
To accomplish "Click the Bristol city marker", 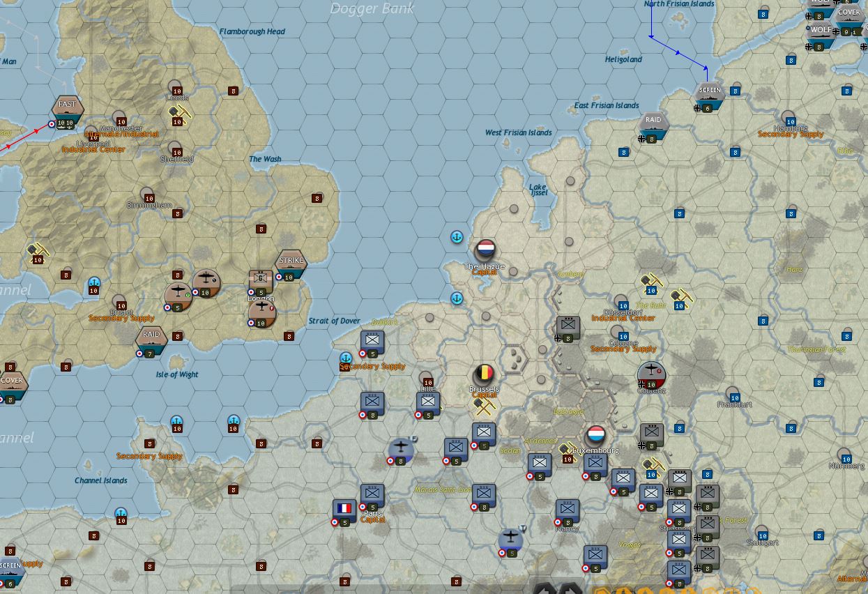I will [x=119, y=301].
